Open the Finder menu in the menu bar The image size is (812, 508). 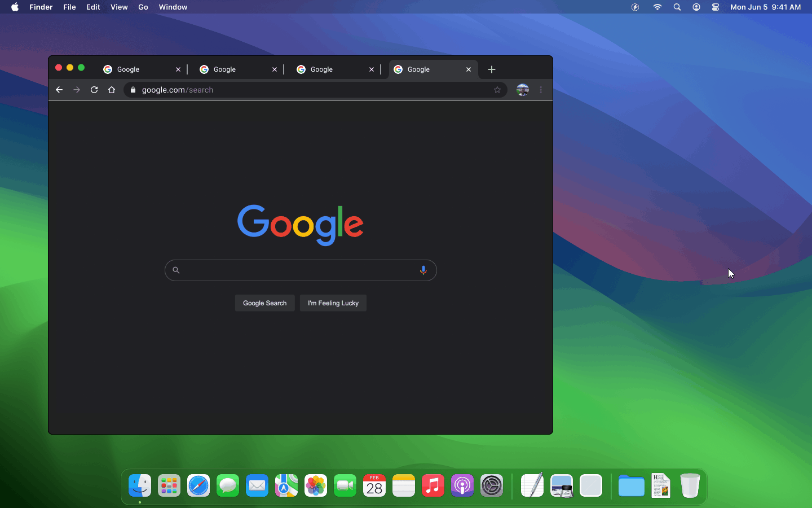[41, 7]
